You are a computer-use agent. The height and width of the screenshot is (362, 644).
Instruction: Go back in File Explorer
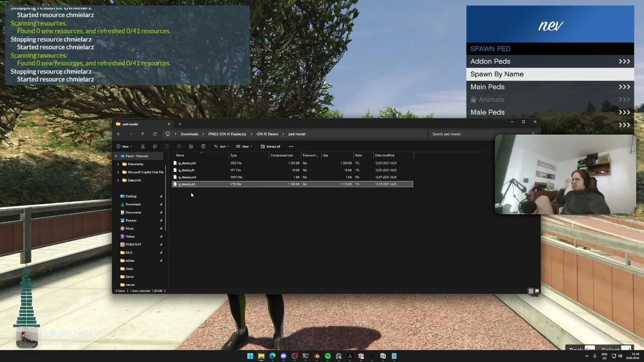119,134
